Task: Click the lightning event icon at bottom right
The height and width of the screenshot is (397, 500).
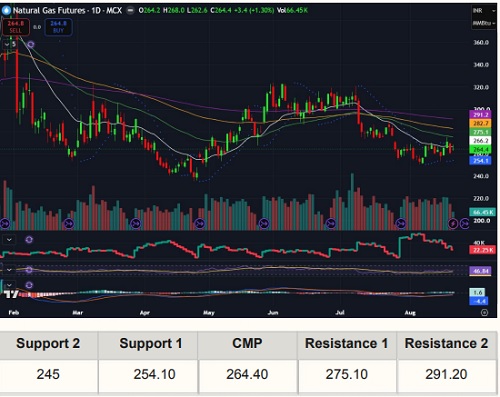Action: (x=453, y=223)
